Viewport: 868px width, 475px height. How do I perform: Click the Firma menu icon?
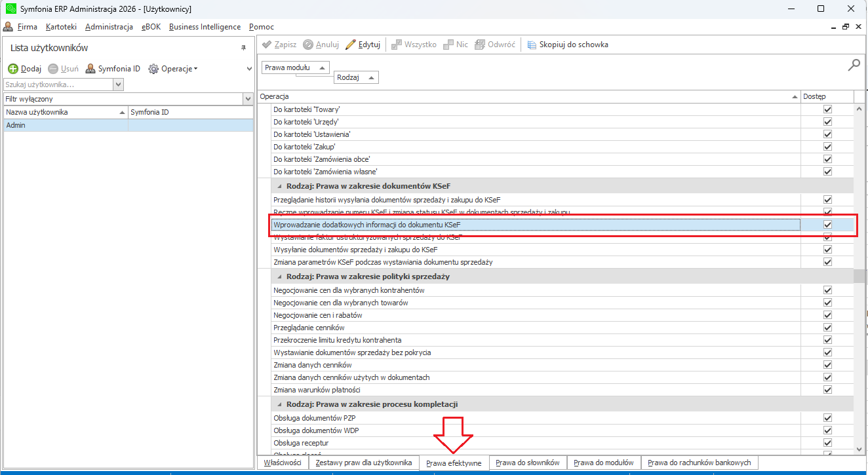click(8, 27)
